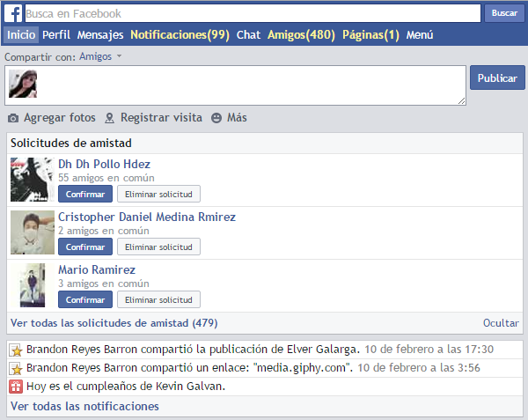528x420 pixels.
Task: Open Elver Galarga shared post notification
Action: (264, 350)
